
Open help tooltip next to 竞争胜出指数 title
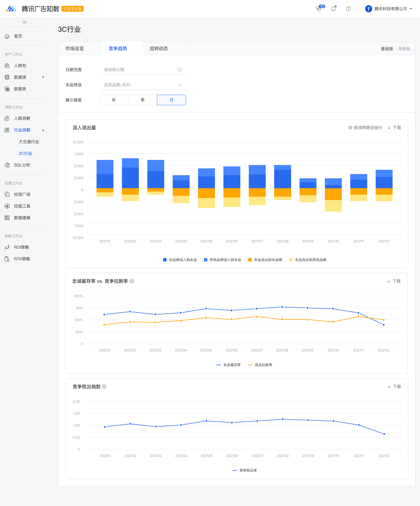click(104, 386)
